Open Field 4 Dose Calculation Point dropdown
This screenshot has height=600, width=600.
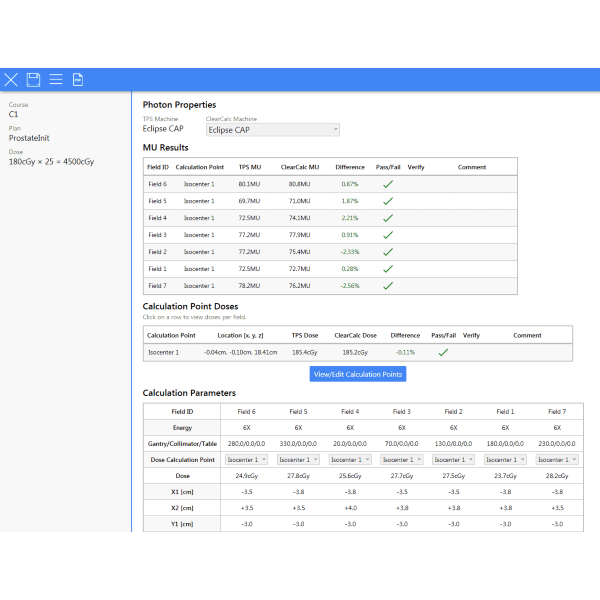(x=350, y=460)
